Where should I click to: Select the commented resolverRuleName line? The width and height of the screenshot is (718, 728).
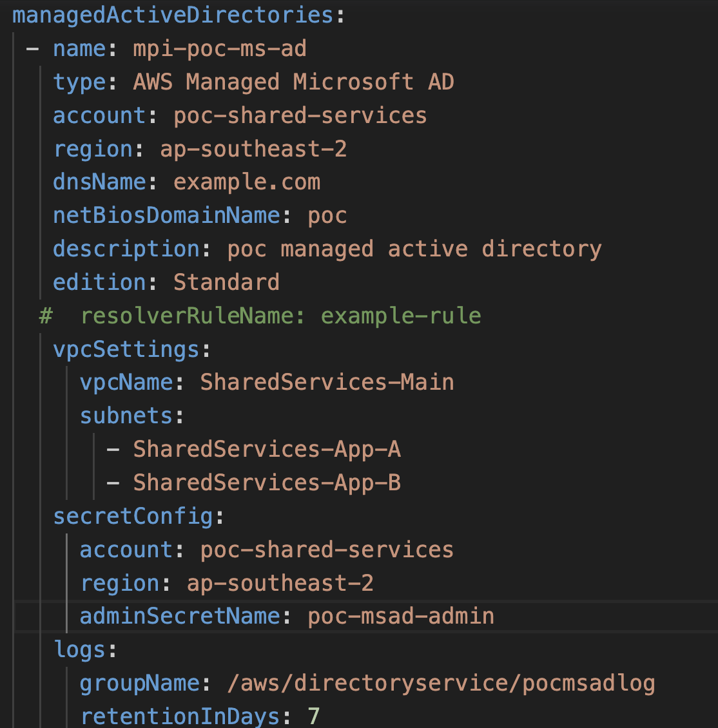(261, 316)
